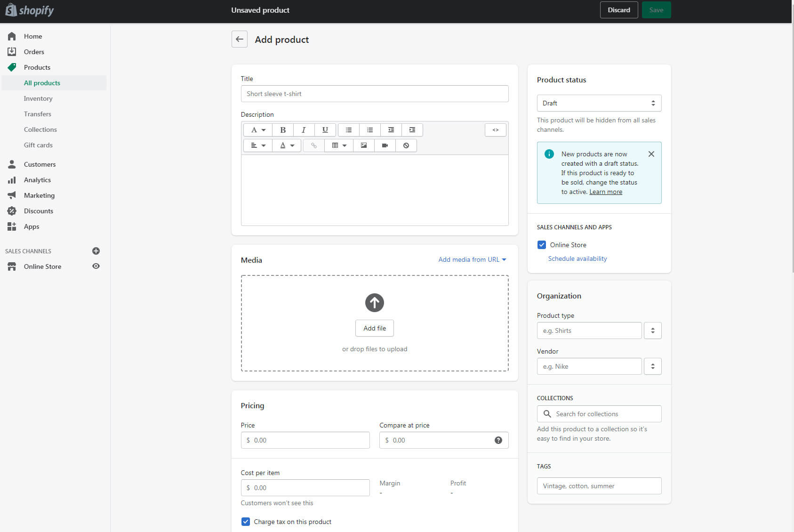Uncheck Charge tax on this product
Screen dimensions: 794x532
[x=245, y=522]
